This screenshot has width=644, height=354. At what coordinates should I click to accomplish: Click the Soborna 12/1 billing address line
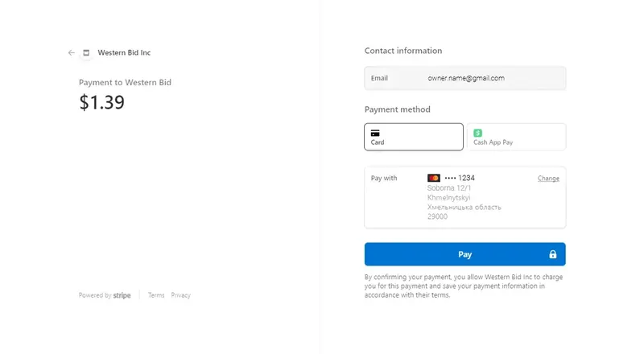[x=449, y=187]
